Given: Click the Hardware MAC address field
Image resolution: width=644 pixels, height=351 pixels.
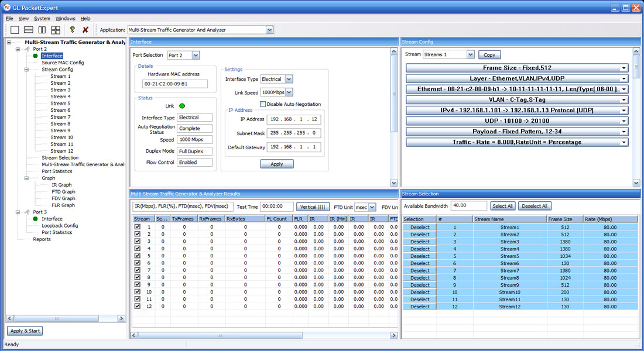Looking at the screenshot, I should tap(175, 84).
